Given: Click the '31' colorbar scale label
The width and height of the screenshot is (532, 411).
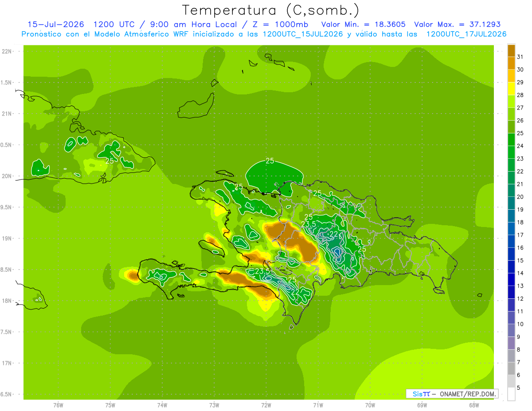Looking at the screenshot, I should 520,57.
